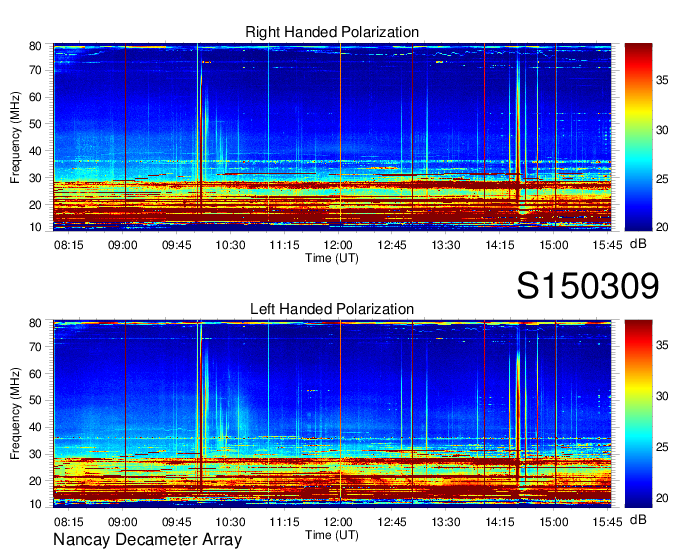The width and height of the screenshot is (680, 552).
Task: Click the 'dB' unit label of Left Handed colorbar
Action: tap(638, 520)
